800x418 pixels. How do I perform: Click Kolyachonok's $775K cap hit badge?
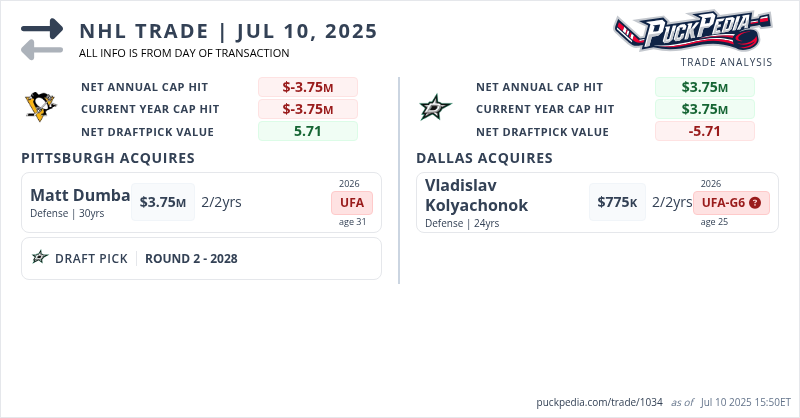pyautogui.click(x=616, y=202)
